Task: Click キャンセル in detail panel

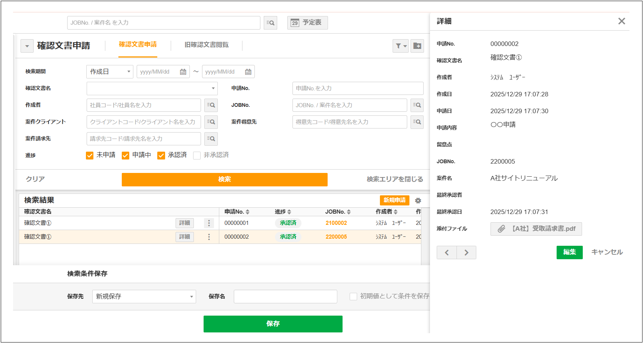Action: click(x=607, y=252)
